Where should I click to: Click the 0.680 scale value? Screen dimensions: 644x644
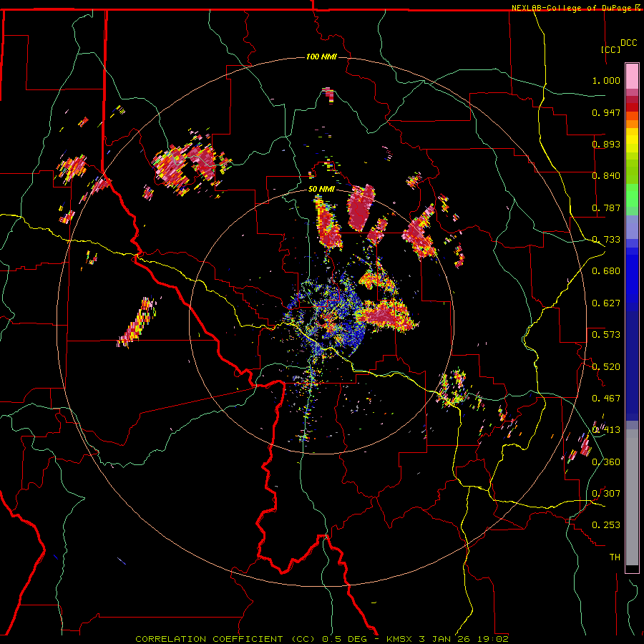[606, 271]
